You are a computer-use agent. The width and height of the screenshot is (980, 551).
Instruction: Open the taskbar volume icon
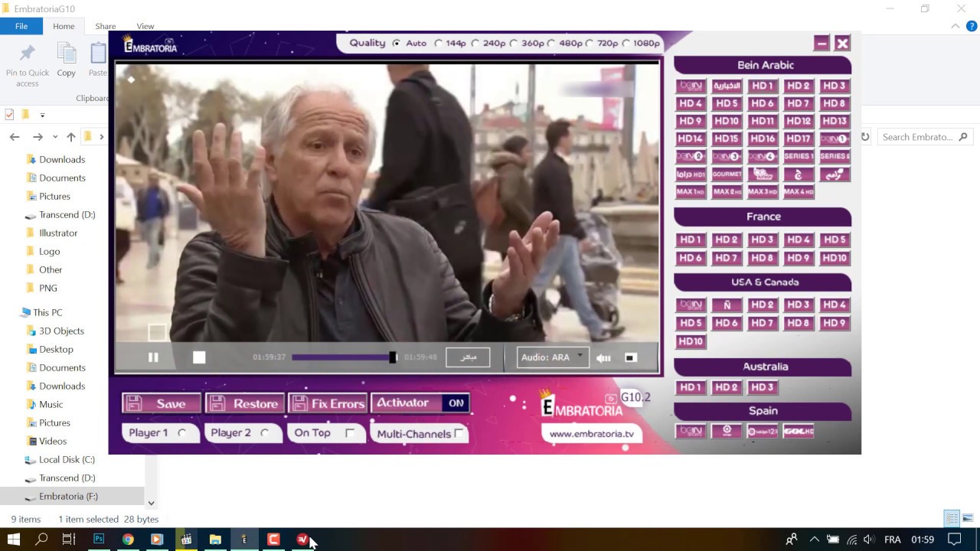[x=868, y=540]
